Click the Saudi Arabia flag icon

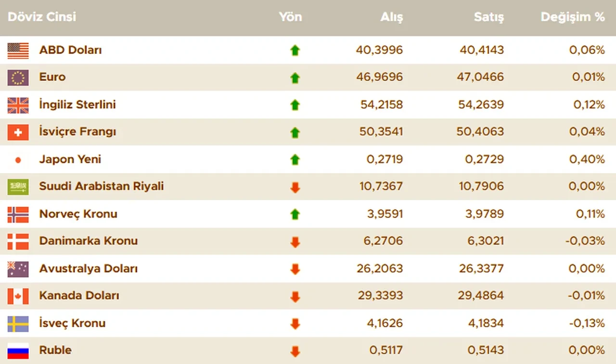click(18, 187)
